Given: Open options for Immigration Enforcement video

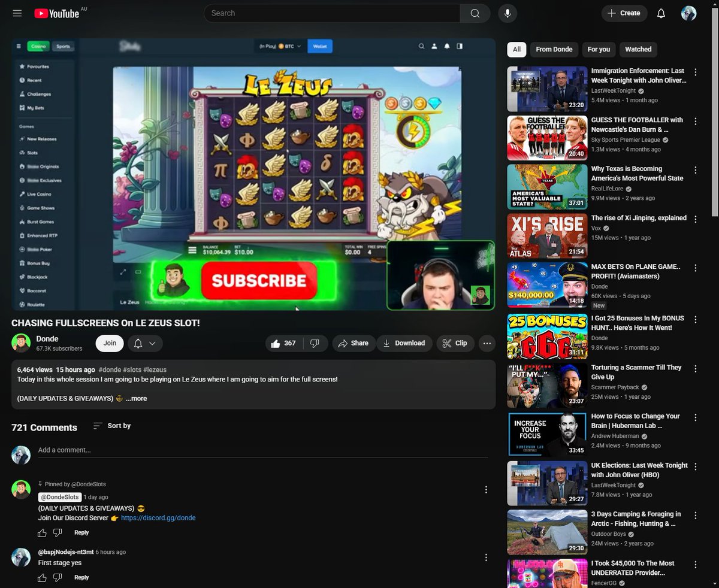Looking at the screenshot, I should point(696,72).
